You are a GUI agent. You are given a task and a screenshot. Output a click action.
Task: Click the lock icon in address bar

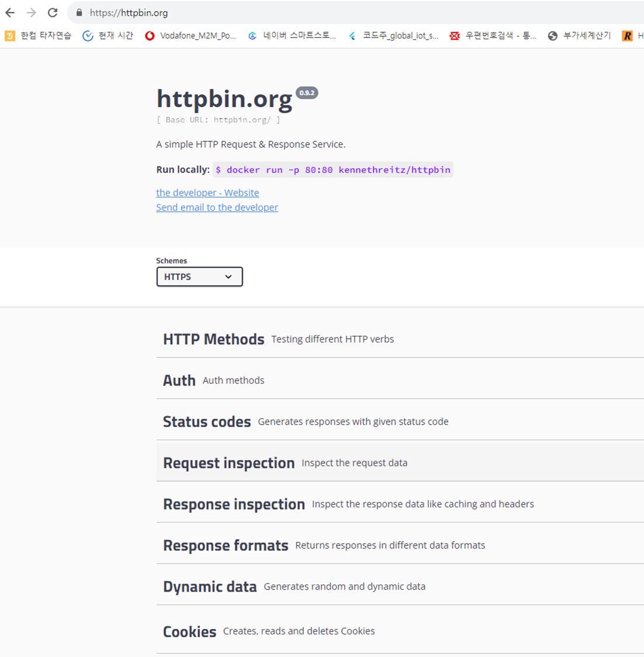79,13
